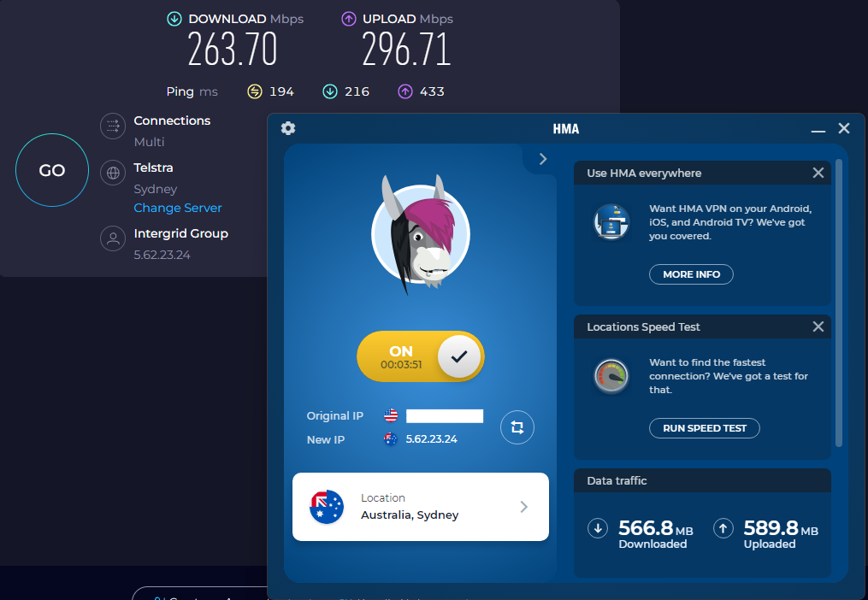Close the HMA window

(x=844, y=128)
